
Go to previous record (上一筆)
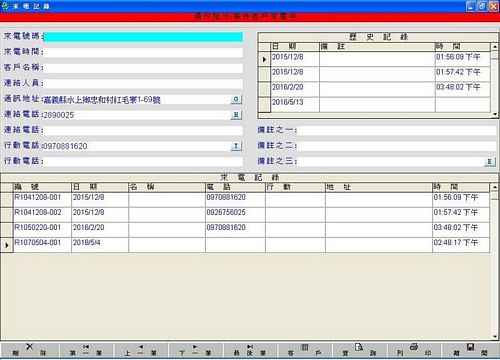click(x=141, y=350)
